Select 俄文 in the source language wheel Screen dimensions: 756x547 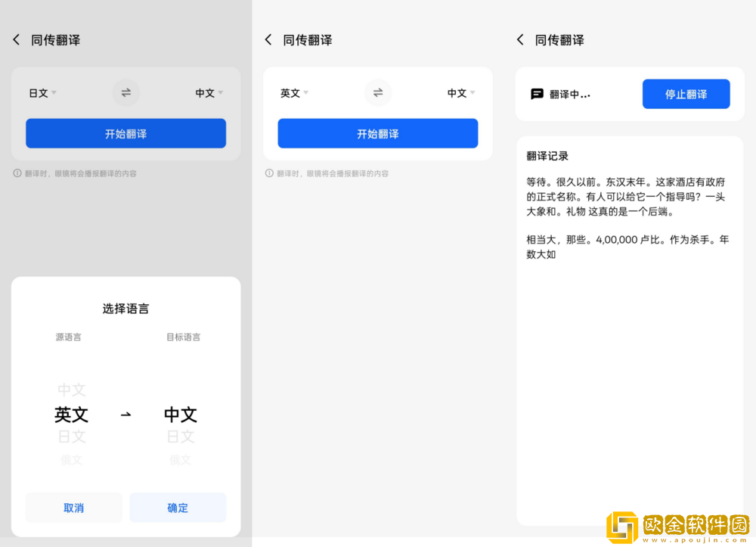point(70,459)
